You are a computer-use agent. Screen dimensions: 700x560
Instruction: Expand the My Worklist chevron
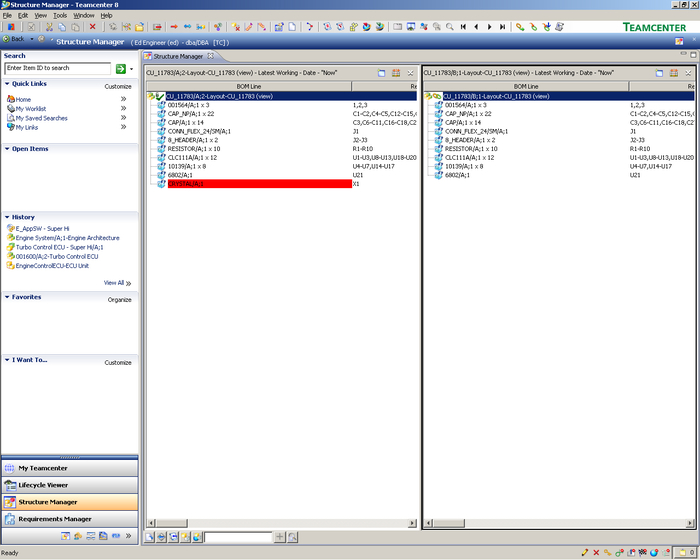124,108
